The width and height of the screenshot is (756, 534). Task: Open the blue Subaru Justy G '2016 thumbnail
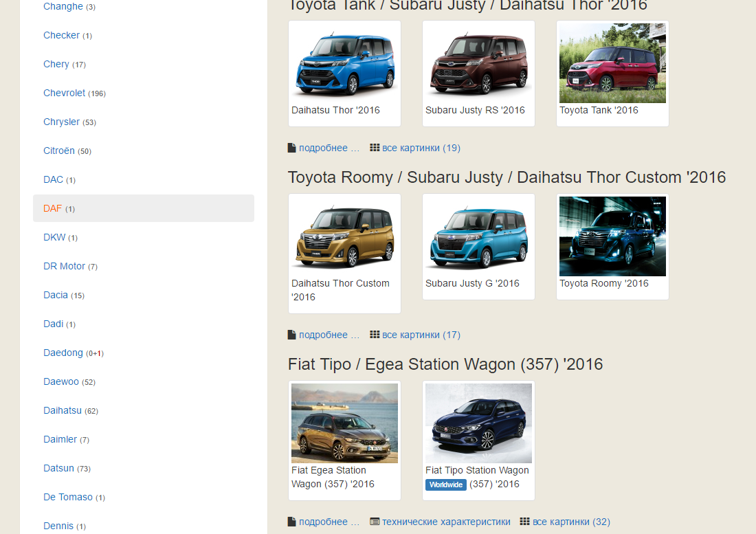[479, 236]
